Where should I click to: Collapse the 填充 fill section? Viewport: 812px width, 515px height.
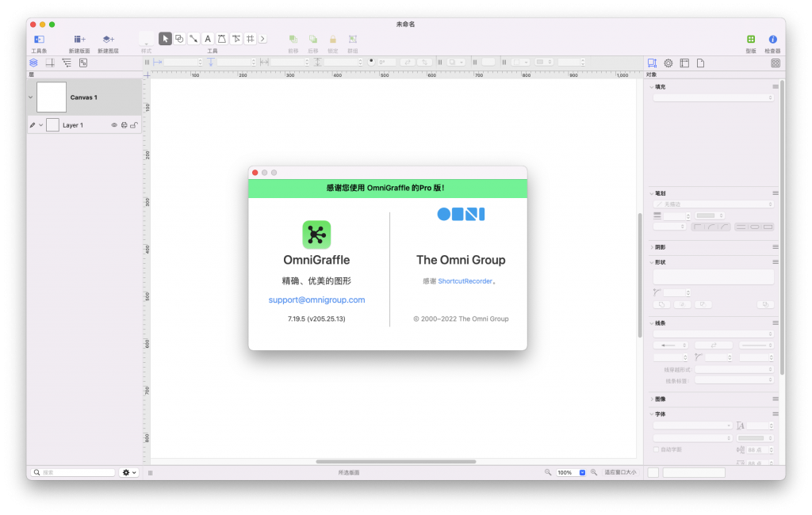[x=652, y=87]
